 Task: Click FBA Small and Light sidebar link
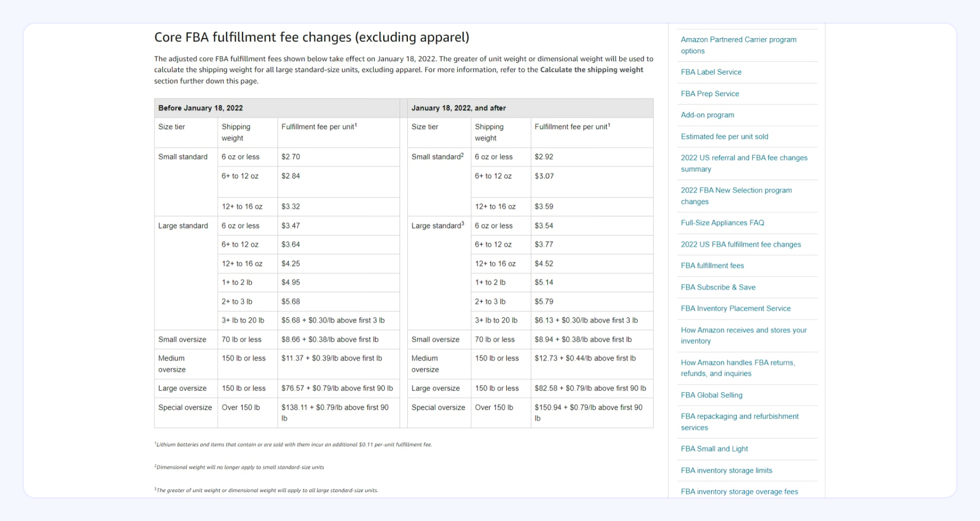point(713,449)
